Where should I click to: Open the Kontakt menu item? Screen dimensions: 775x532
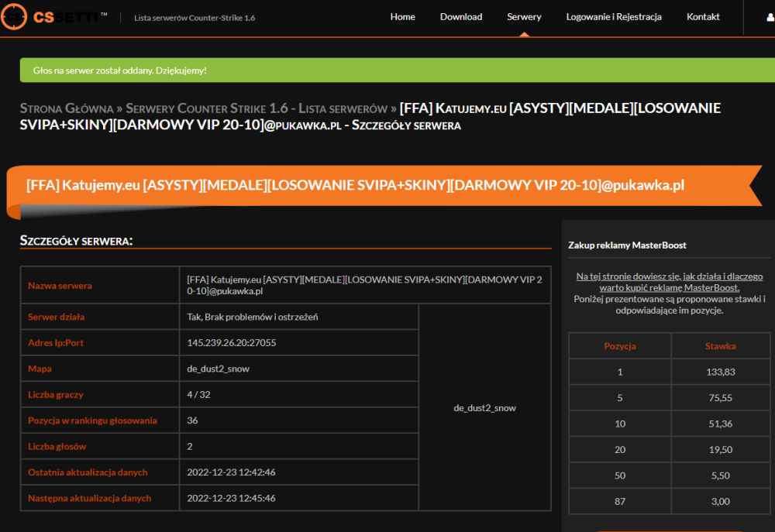point(703,17)
